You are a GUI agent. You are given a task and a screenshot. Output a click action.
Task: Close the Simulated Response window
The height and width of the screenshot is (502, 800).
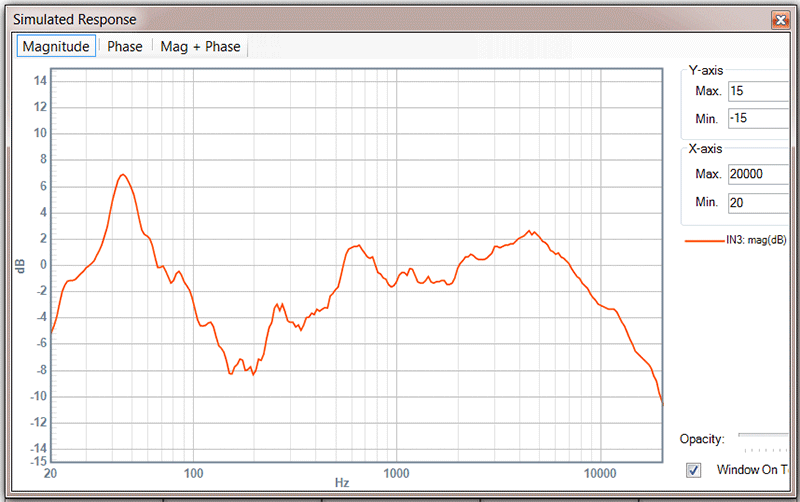[x=779, y=20]
